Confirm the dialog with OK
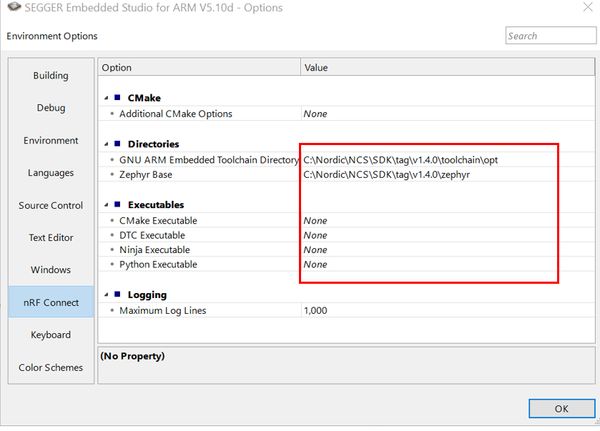The height and width of the screenshot is (431, 600). 561,408
